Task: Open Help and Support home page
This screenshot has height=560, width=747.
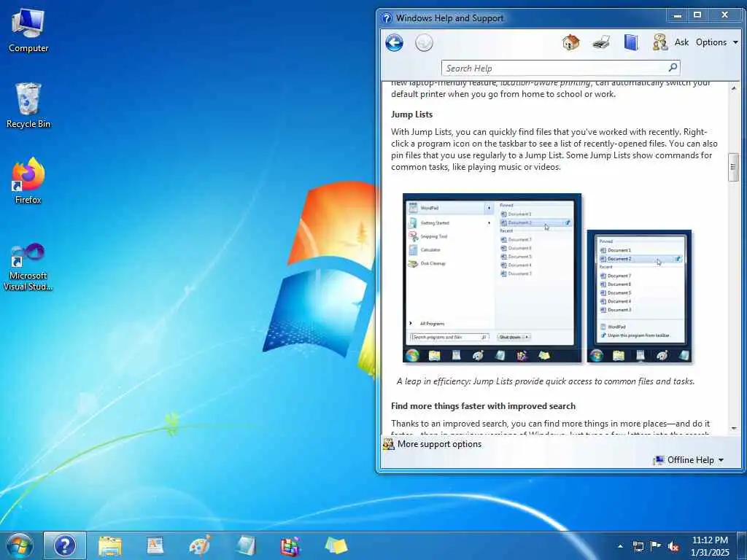Action: tap(570, 42)
